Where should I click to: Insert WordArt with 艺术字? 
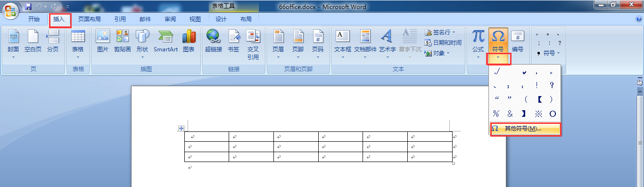click(x=387, y=44)
